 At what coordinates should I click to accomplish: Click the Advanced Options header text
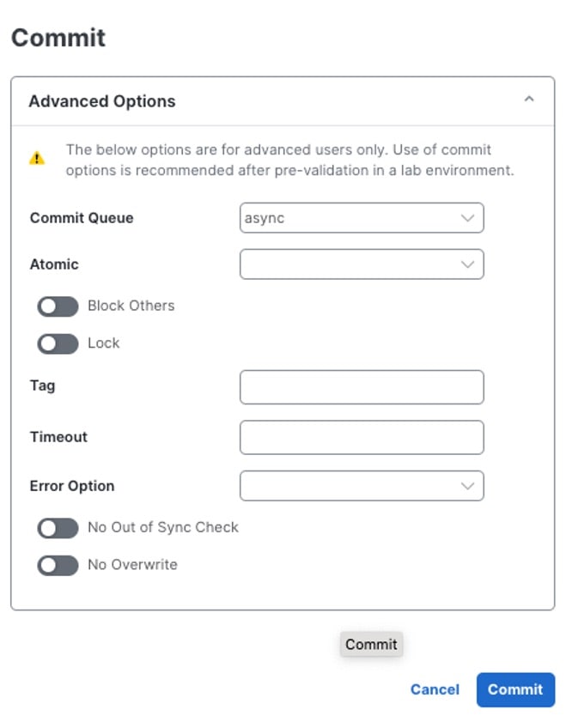coord(101,100)
